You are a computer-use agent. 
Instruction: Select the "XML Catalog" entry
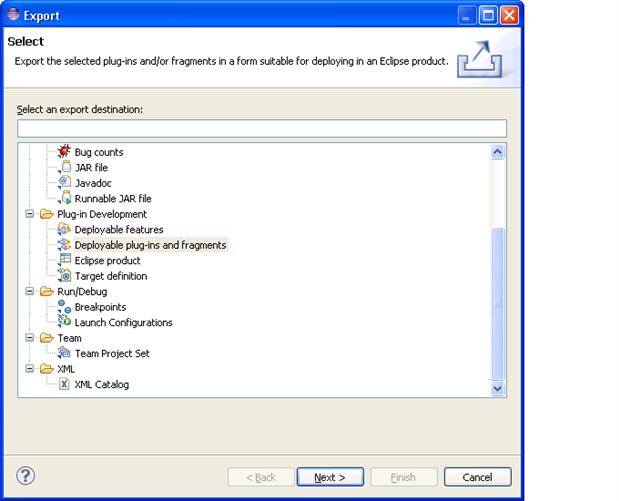(101, 384)
